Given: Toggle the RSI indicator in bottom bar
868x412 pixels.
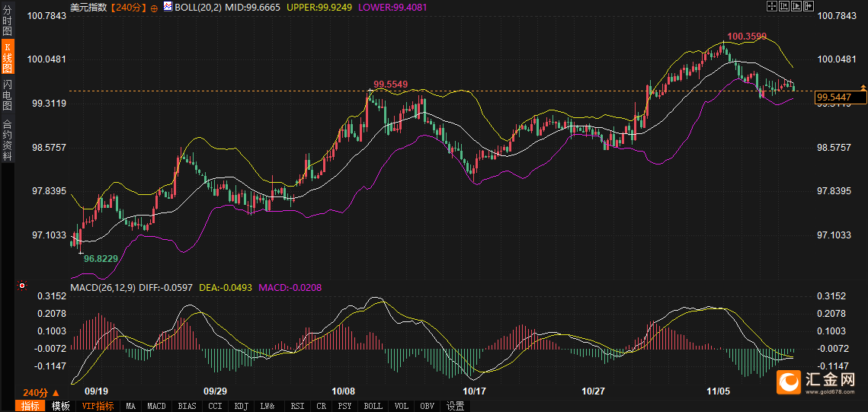Looking at the screenshot, I should click(x=298, y=406).
